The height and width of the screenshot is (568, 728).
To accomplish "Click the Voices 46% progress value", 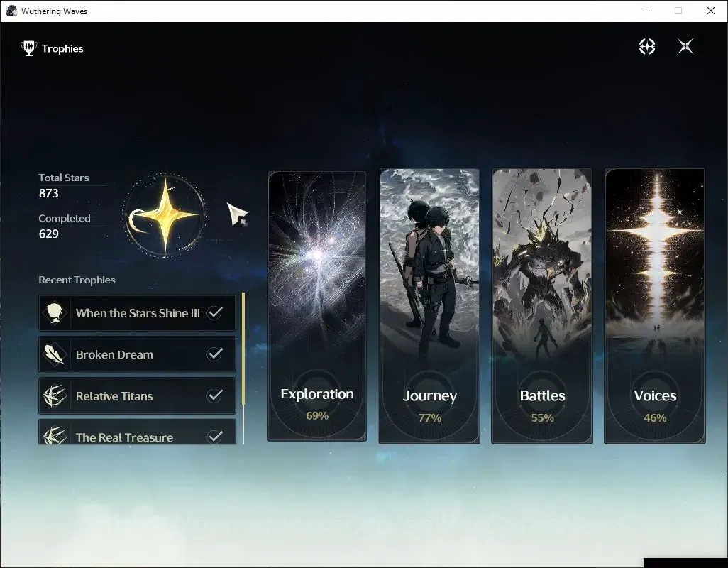I will 655,418.
